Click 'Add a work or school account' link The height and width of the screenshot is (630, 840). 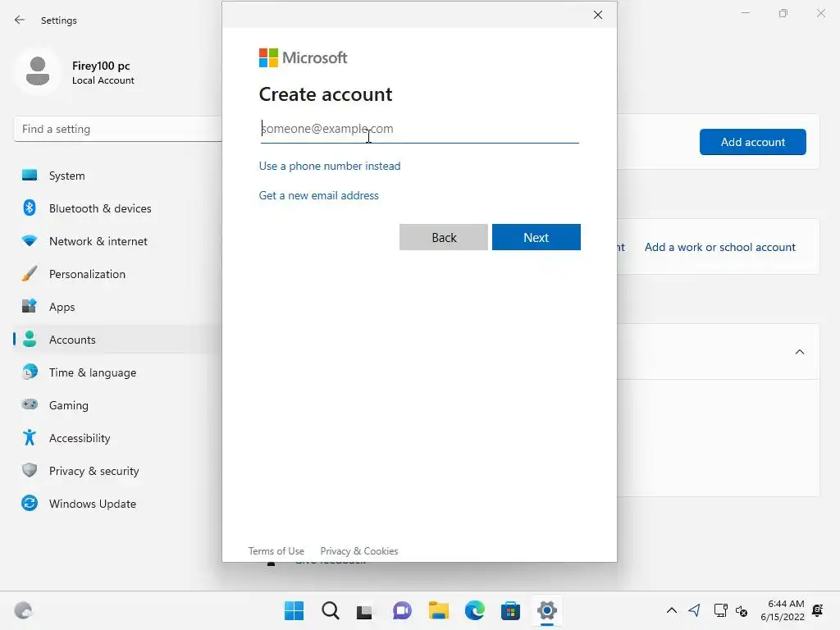pyautogui.click(x=720, y=247)
